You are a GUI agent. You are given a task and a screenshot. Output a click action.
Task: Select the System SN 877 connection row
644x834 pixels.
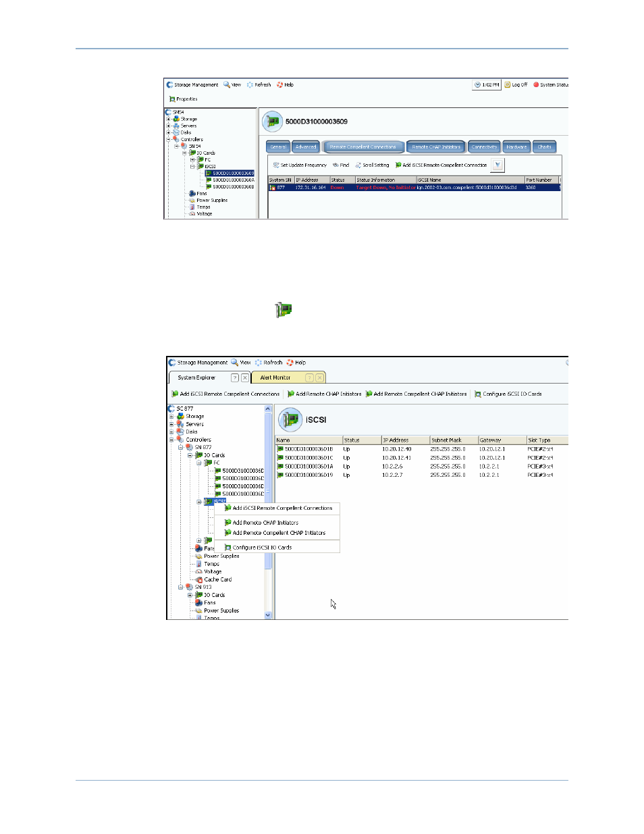(x=414, y=188)
